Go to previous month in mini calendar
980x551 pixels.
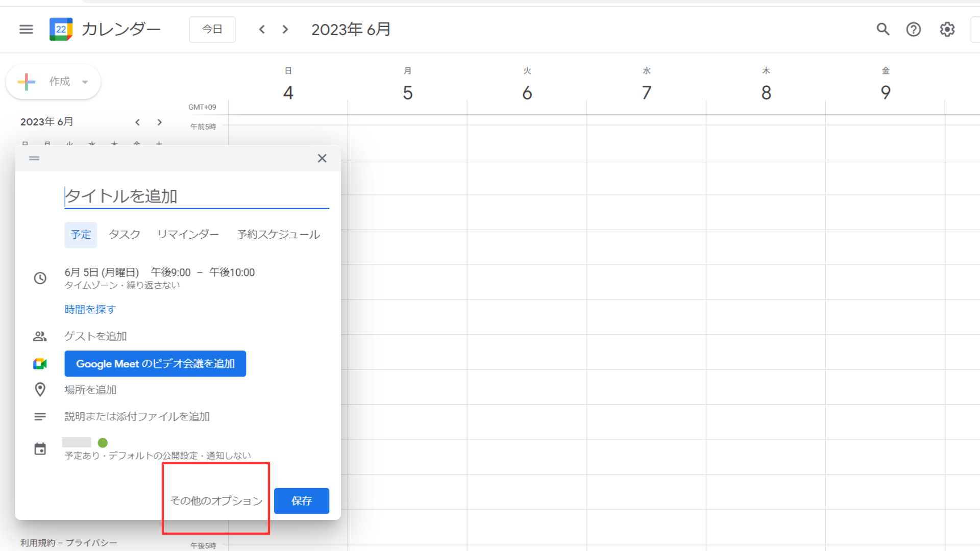[x=137, y=122]
